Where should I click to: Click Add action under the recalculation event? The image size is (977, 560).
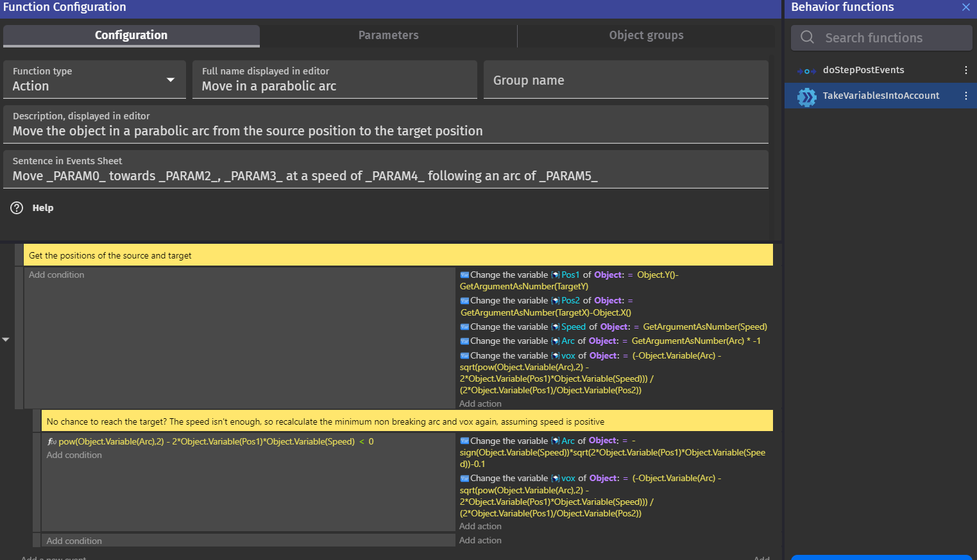pyautogui.click(x=480, y=526)
